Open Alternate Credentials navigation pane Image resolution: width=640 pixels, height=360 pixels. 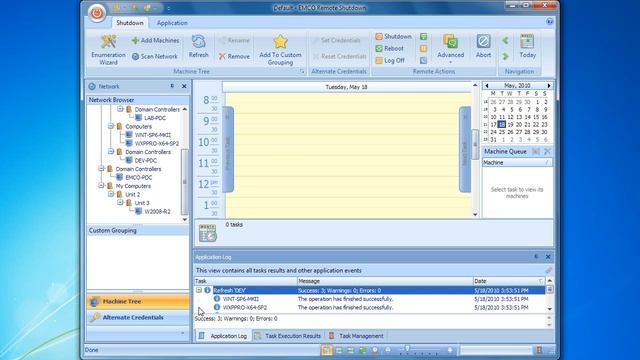pos(138,318)
